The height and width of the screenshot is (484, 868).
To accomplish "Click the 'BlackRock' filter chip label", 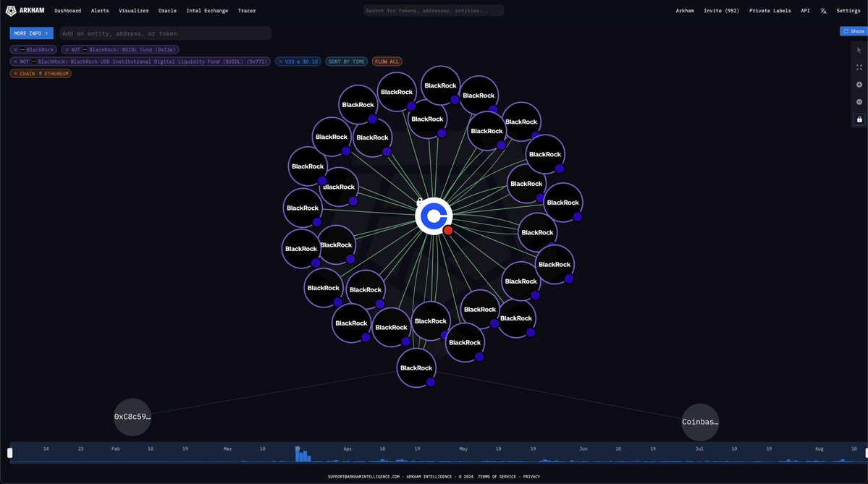I will [x=40, y=50].
